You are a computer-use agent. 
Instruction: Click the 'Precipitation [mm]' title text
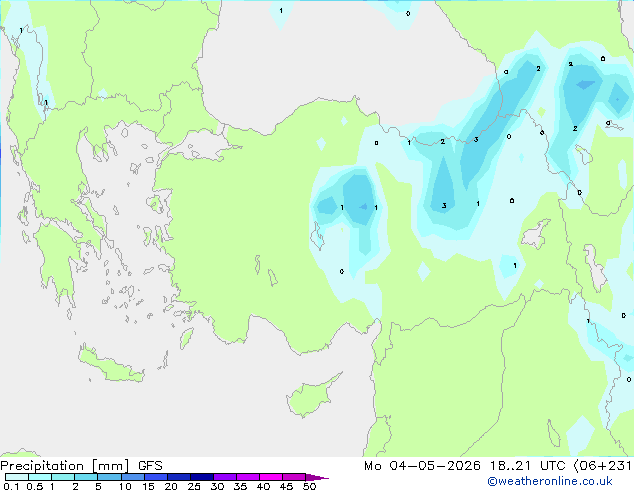(64, 466)
